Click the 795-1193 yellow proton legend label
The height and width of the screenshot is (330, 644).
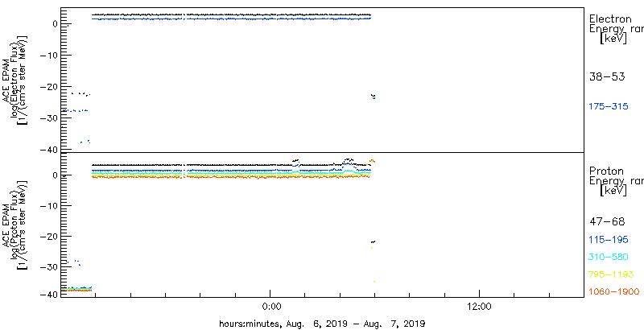tap(611, 274)
